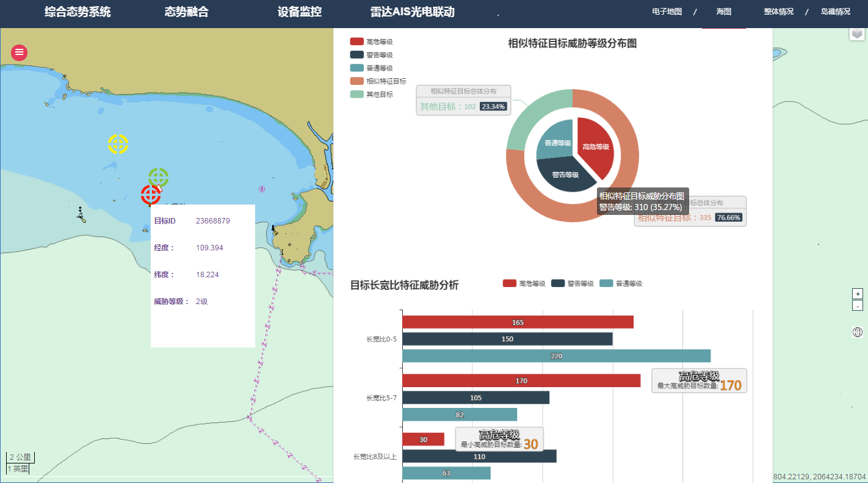This screenshot has width=868, height=483.
Task: Toggle 警告等级 legend in pie chart
Action: 371,55
